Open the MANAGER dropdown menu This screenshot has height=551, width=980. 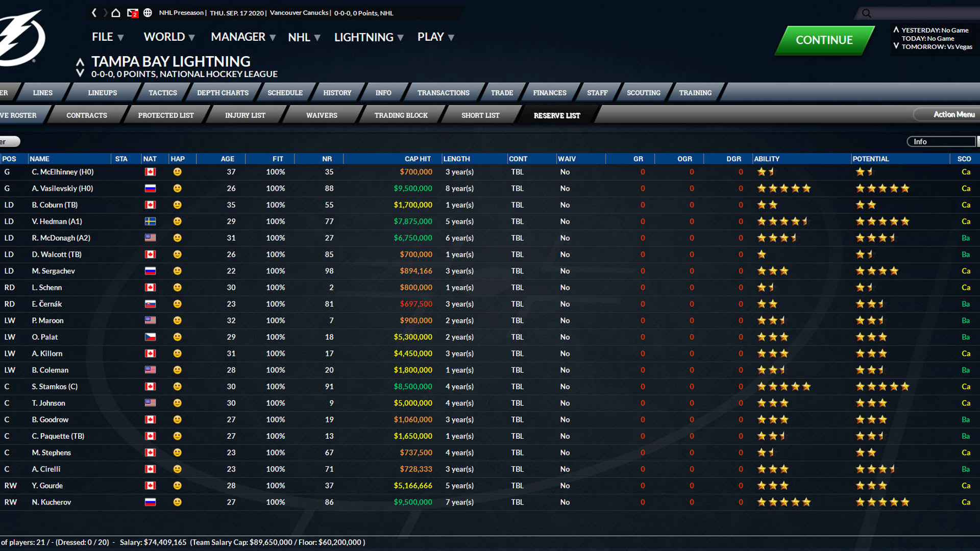(243, 37)
